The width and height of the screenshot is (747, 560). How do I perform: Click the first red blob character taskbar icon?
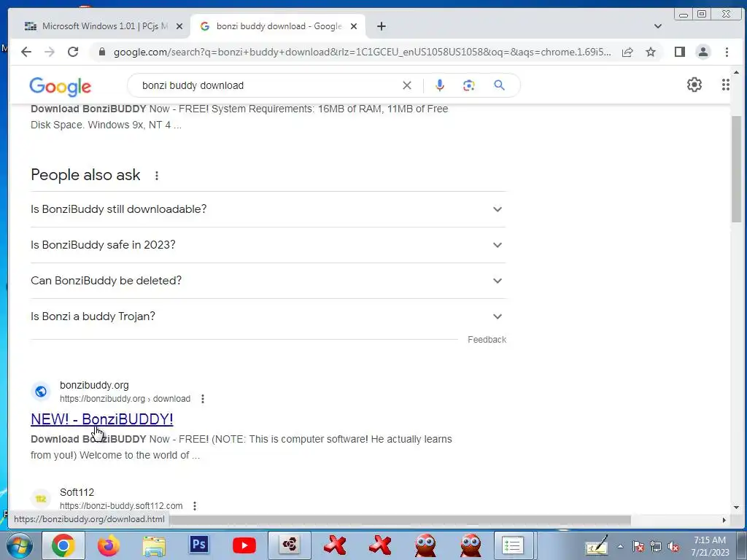(x=425, y=545)
